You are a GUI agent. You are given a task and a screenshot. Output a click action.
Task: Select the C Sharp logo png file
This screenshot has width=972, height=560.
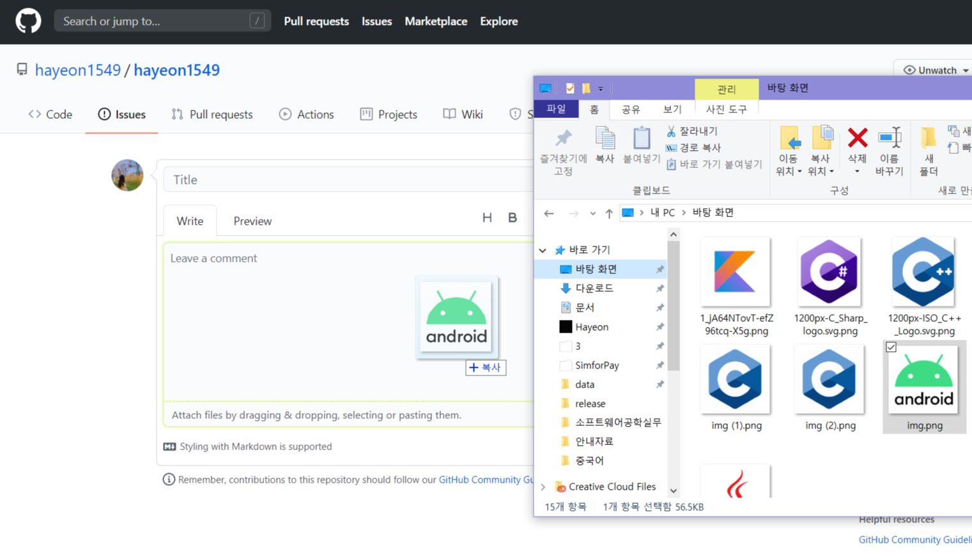click(829, 287)
